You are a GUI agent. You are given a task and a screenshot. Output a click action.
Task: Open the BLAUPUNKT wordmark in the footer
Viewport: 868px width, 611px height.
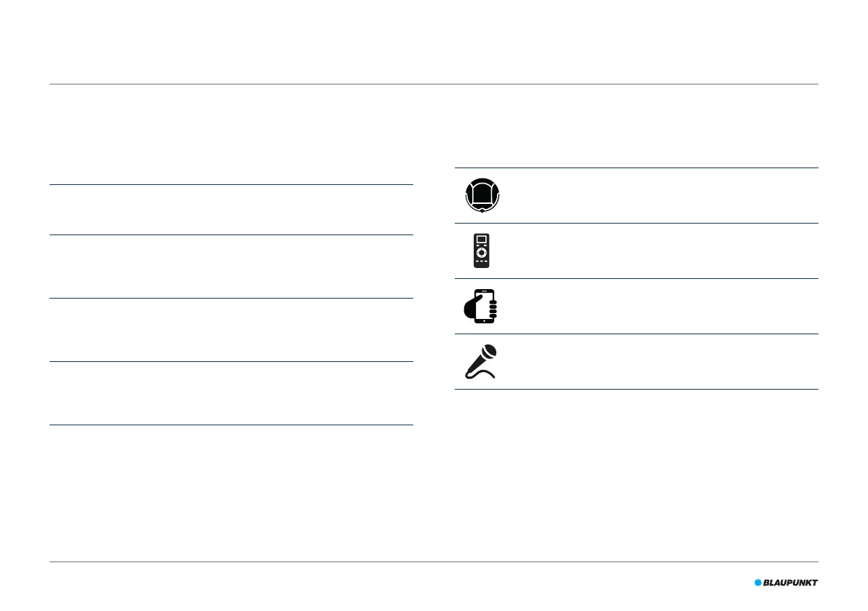point(790,583)
